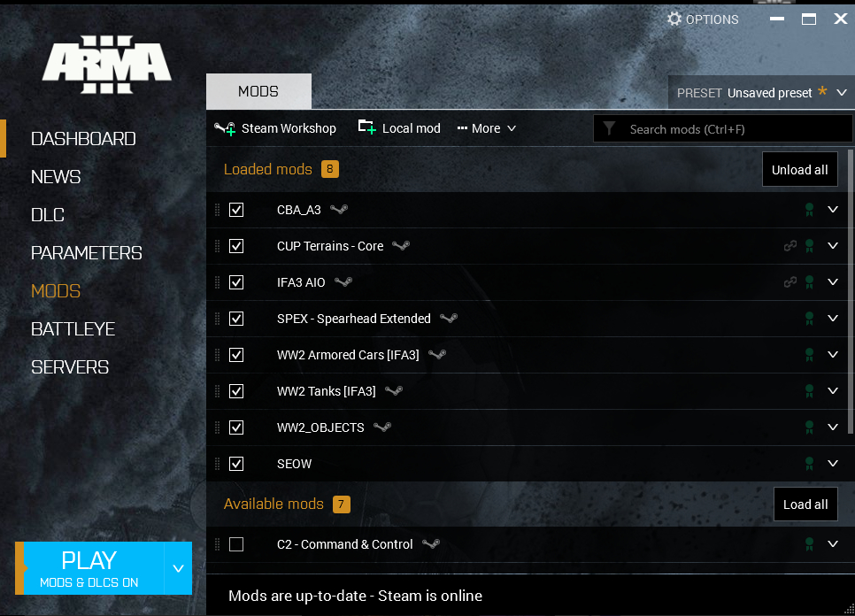Viewport: 855px width, 616px height.
Task: Click the Steam icon beside WW2 Armored Cars [IFA3]
Action: pyautogui.click(x=437, y=355)
